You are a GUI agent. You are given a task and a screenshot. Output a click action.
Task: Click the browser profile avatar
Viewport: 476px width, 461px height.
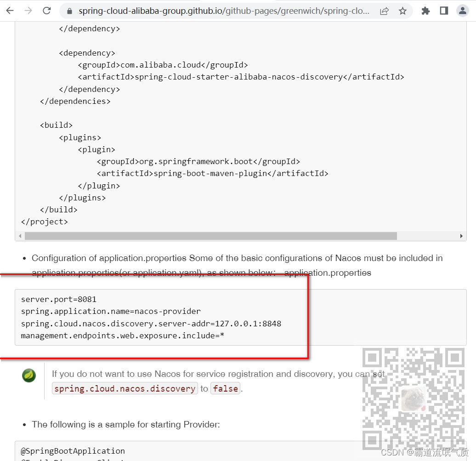[462, 10]
